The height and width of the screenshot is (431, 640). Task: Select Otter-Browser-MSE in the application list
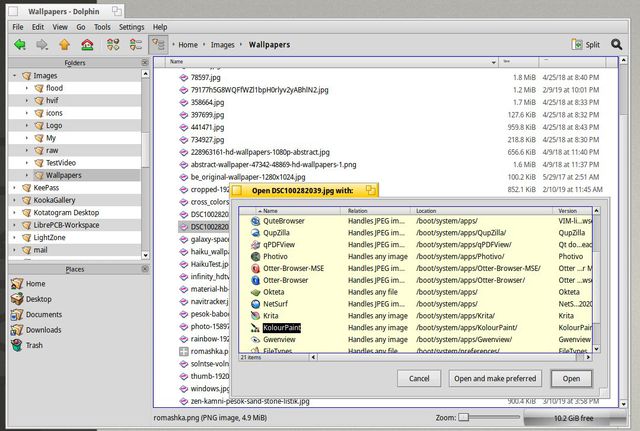(x=293, y=268)
